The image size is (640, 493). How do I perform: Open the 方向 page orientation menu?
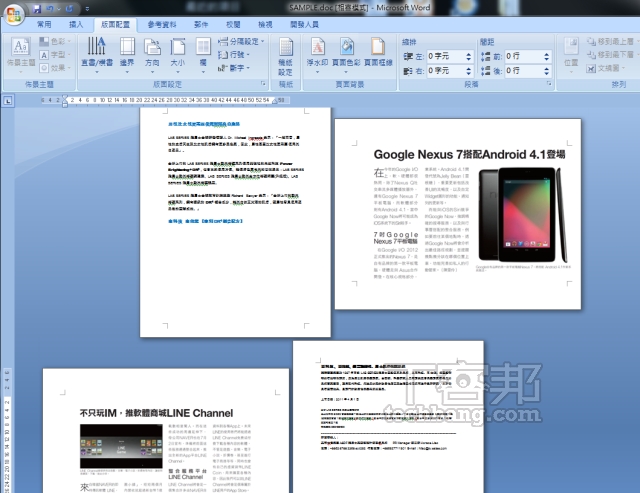(x=152, y=55)
